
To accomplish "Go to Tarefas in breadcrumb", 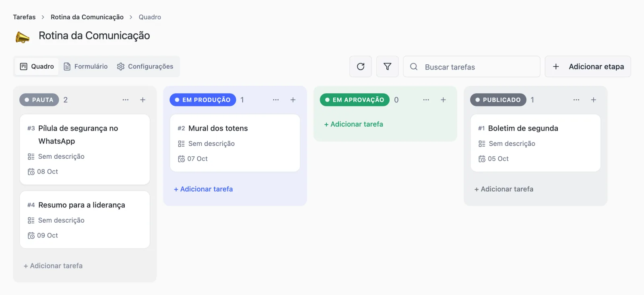I will tap(24, 17).
